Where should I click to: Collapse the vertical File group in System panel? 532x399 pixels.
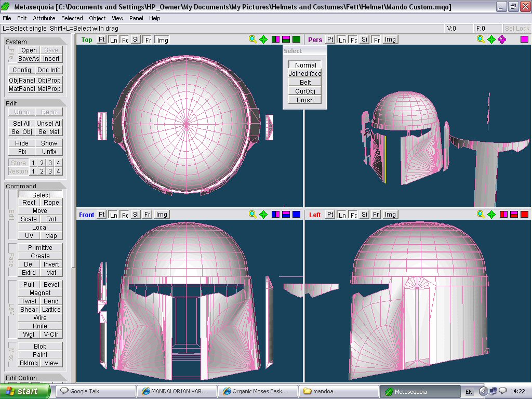coord(11,54)
